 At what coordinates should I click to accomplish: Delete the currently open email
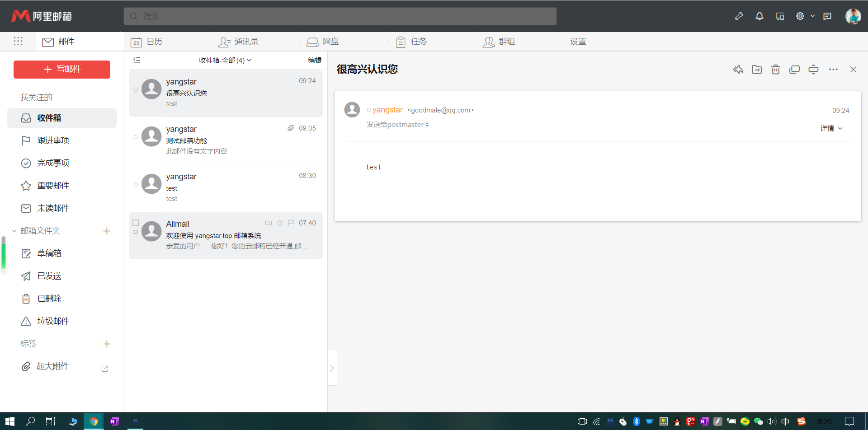775,70
